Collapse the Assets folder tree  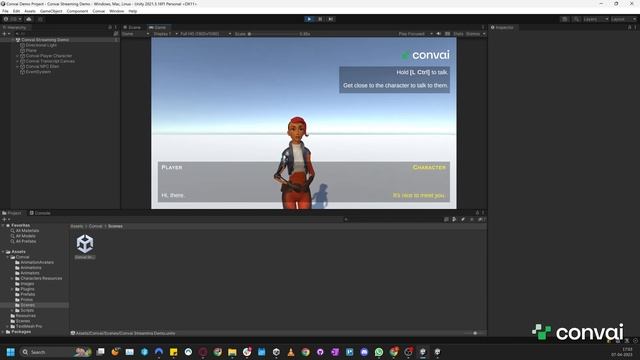pos(3,252)
